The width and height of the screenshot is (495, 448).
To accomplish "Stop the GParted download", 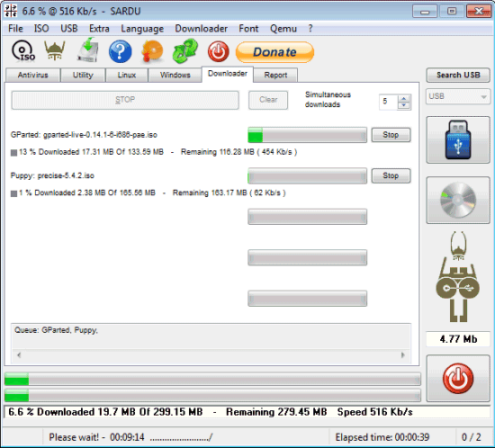I will (391, 135).
